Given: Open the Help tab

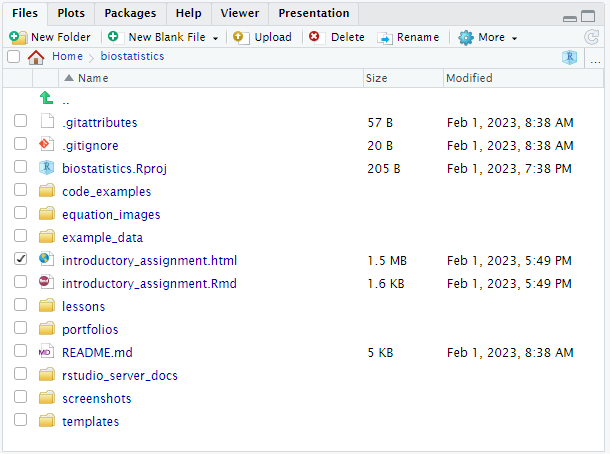Looking at the screenshot, I should click(x=188, y=13).
